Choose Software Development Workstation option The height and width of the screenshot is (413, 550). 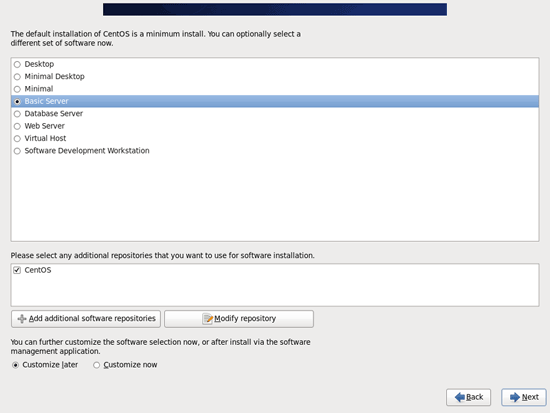[x=17, y=151]
